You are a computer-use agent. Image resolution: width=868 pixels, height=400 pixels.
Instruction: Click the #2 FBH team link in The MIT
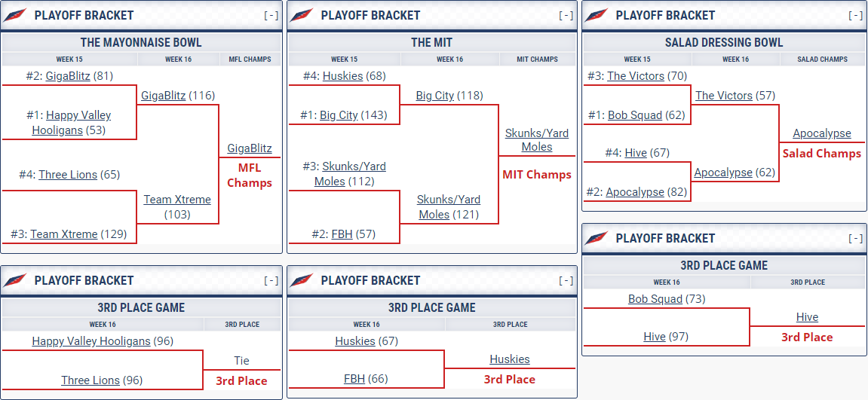click(x=342, y=234)
